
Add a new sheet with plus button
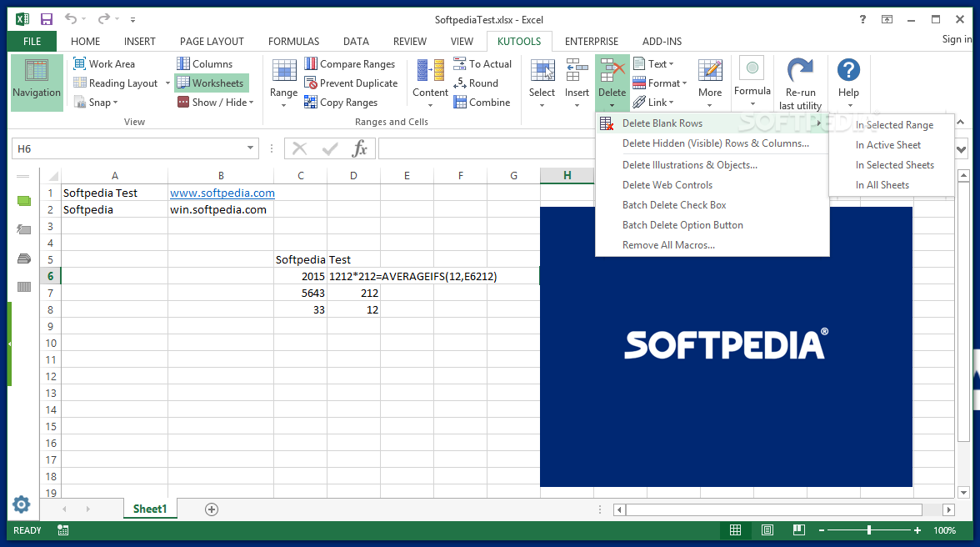pos(212,509)
